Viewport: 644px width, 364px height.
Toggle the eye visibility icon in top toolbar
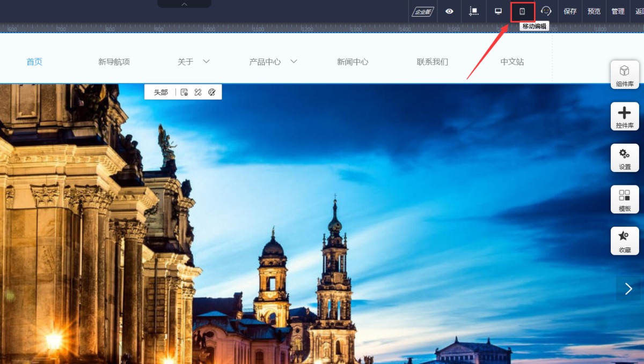[449, 11]
